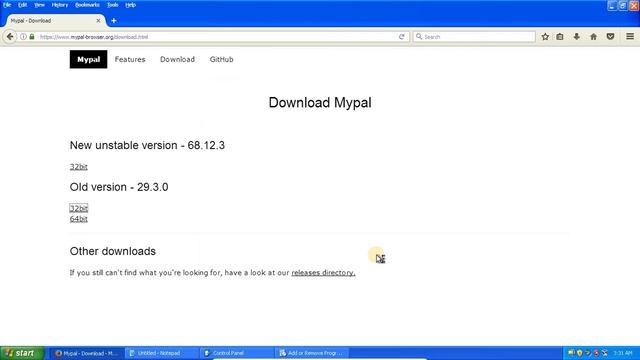The width and height of the screenshot is (640, 360).
Task: Click the magnifier icon in search box
Action: pyautogui.click(x=419, y=37)
